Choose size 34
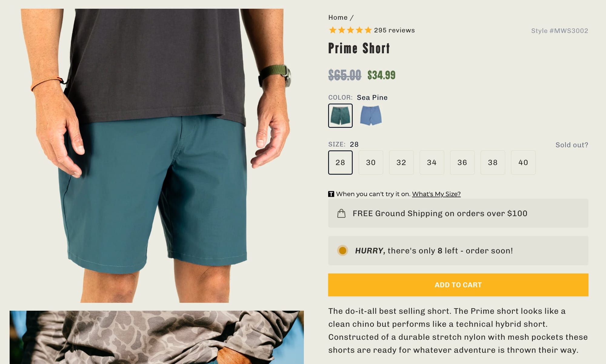Viewport: 606px width, 364px height. click(x=432, y=163)
